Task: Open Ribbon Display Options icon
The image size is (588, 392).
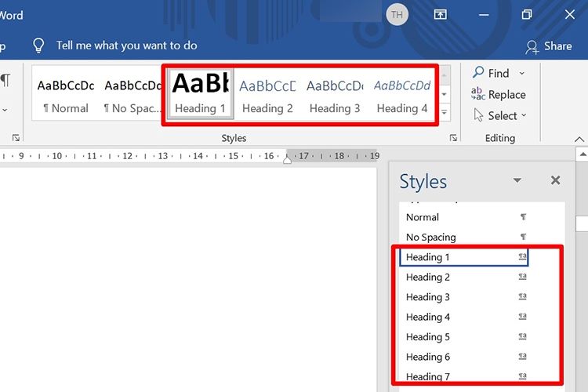Action: pyautogui.click(x=441, y=15)
